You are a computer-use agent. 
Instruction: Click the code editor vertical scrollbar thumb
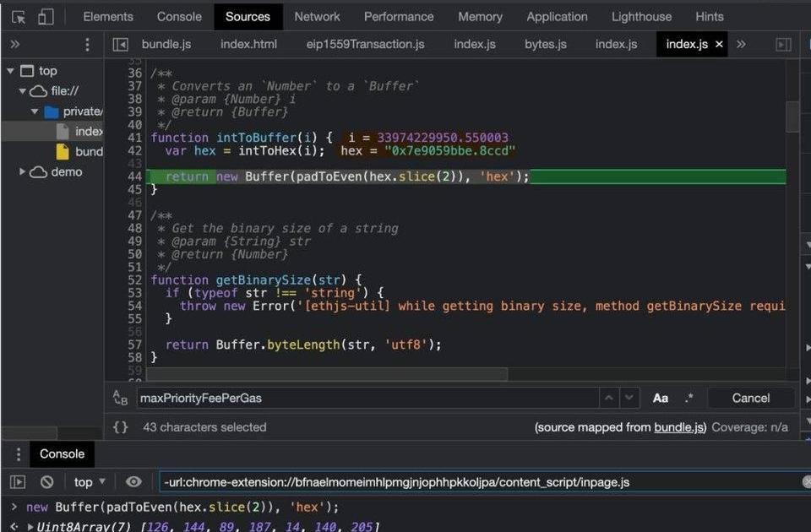point(792,117)
